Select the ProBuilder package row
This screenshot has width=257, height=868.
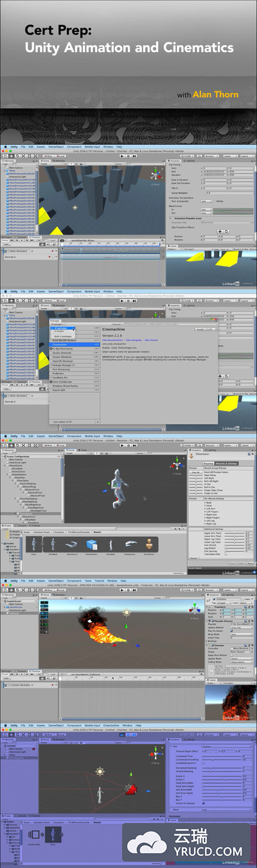click(x=75, y=373)
